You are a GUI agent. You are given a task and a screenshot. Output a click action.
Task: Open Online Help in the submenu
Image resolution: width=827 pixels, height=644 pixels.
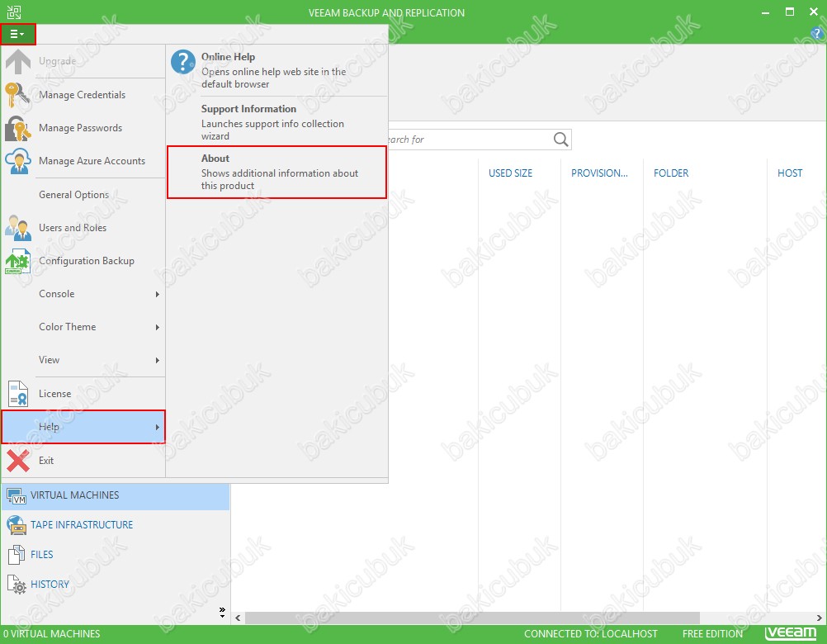point(277,70)
